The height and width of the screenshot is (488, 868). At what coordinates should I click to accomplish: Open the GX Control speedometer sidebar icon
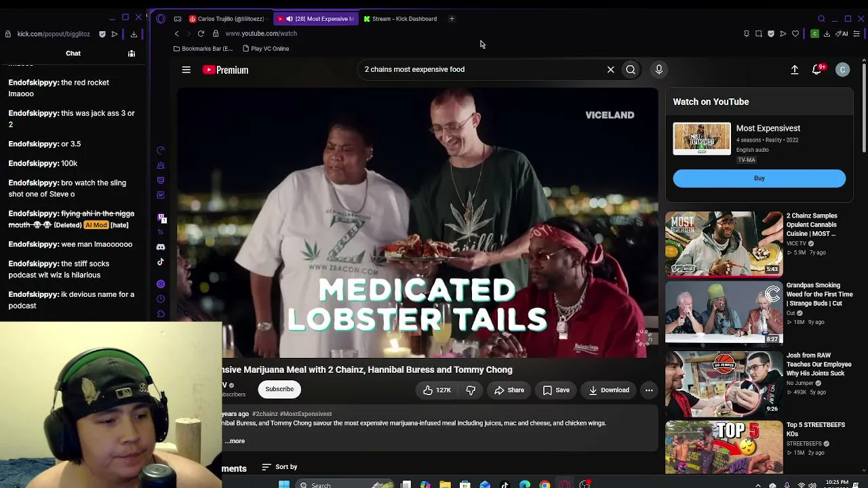[161, 150]
